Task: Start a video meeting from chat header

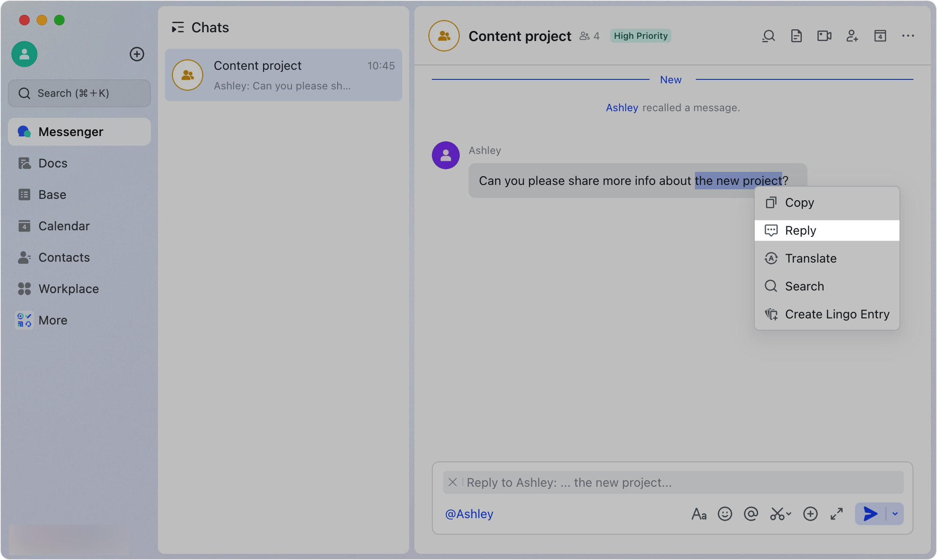Action: point(824,36)
